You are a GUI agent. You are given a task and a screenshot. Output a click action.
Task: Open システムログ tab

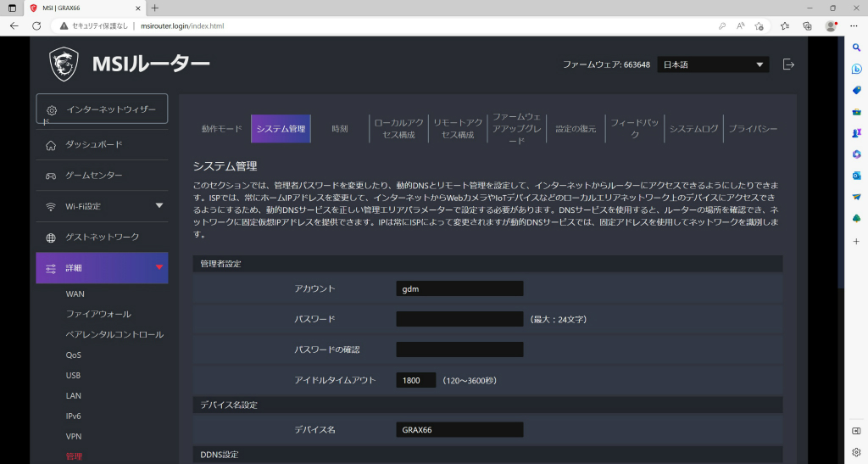click(693, 129)
